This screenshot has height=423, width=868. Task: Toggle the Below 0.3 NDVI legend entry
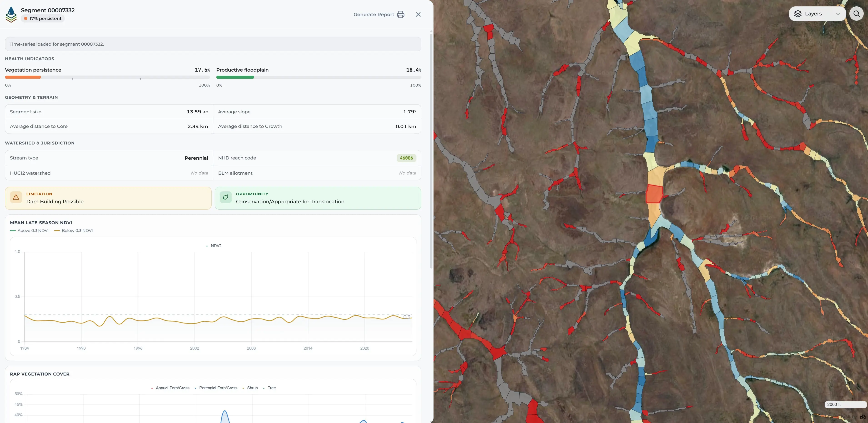click(x=73, y=231)
